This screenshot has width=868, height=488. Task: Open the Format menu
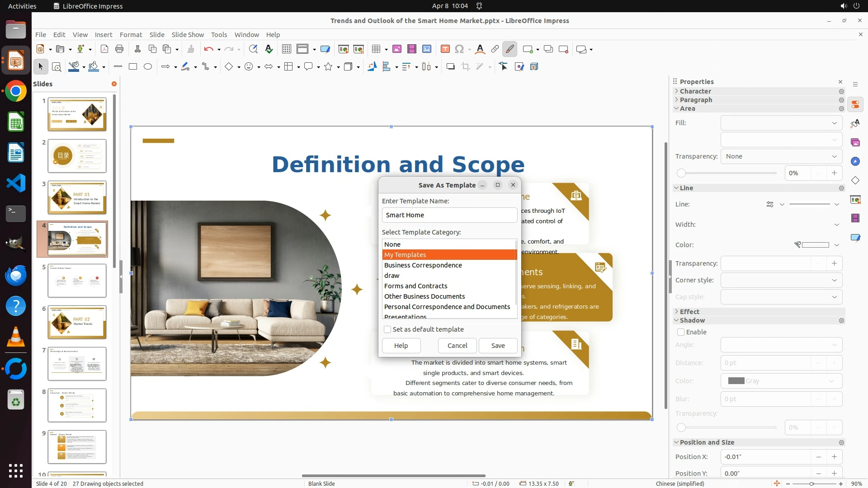(x=131, y=35)
